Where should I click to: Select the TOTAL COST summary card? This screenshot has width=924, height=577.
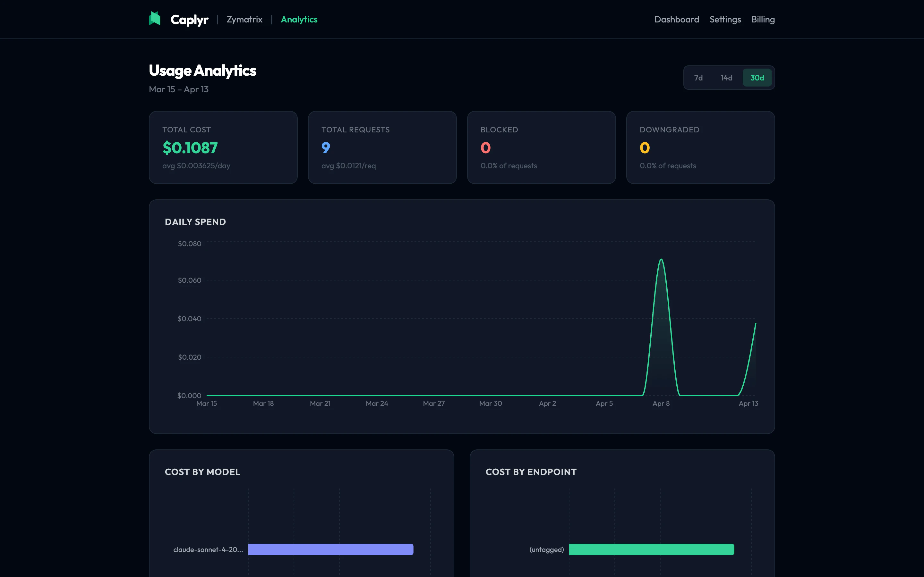(x=223, y=147)
